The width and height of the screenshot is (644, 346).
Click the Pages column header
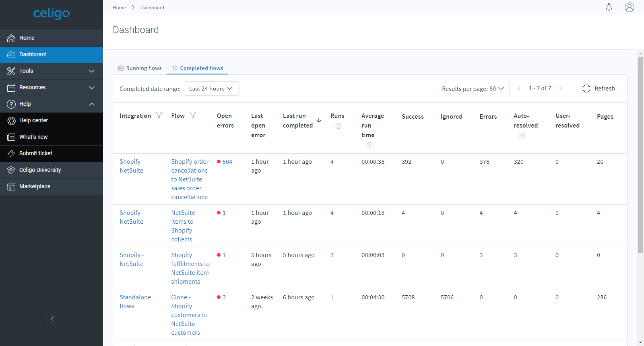(605, 117)
